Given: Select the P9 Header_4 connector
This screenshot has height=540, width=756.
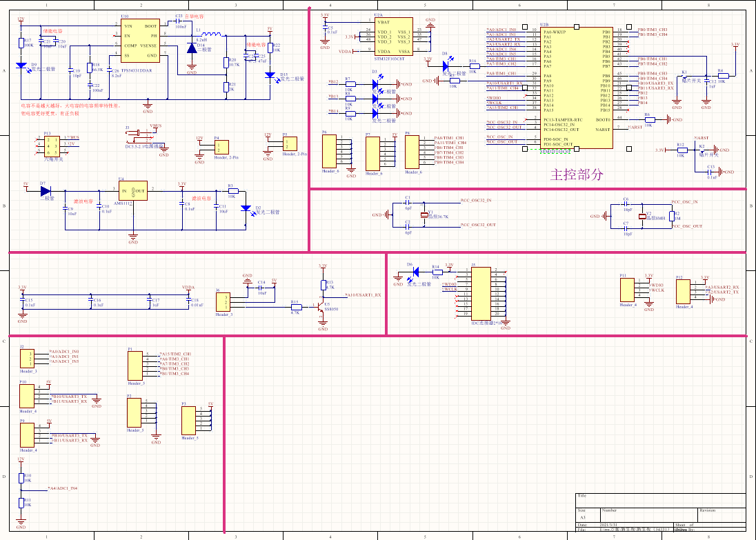Looking at the screenshot, I should 27,435.
